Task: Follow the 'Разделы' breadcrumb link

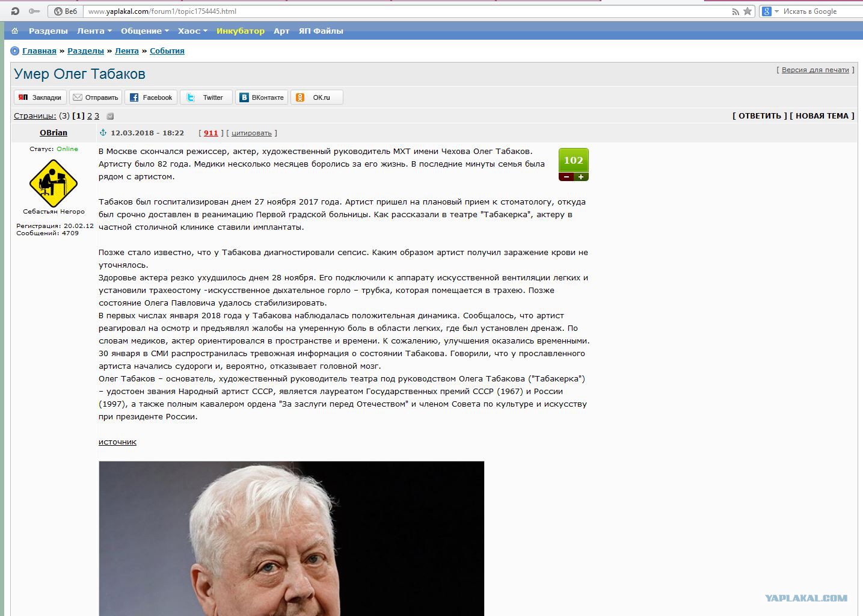Action: tap(85, 51)
